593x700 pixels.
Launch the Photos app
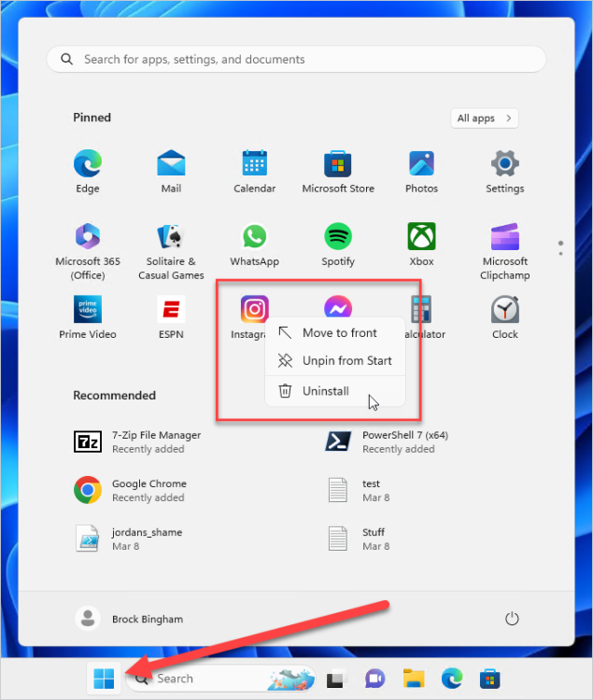(x=421, y=172)
